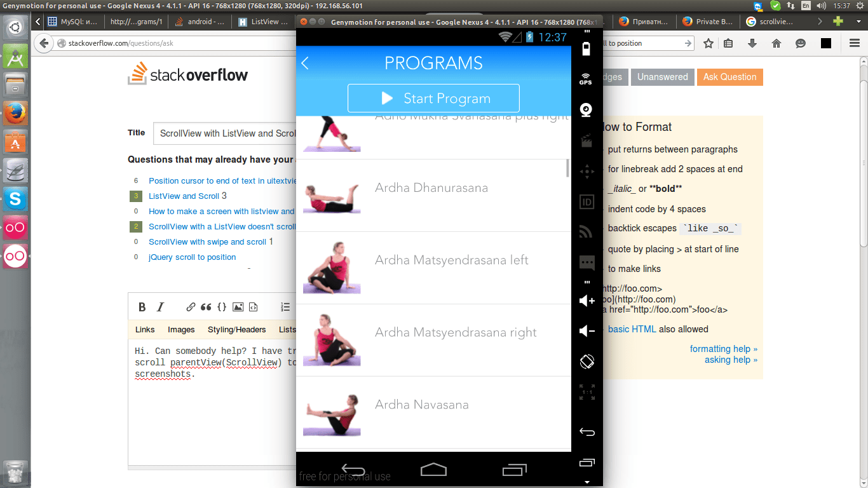The height and width of the screenshot is (488, 868).
Task: Switch to Lists help tab
Action: pyautogui.click(x=287, y=329)
